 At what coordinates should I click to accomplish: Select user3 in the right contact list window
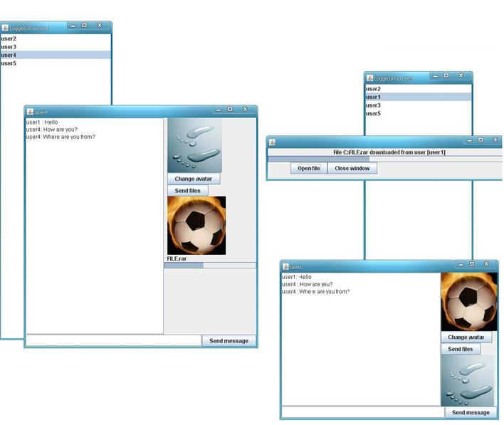click(373, 105)
